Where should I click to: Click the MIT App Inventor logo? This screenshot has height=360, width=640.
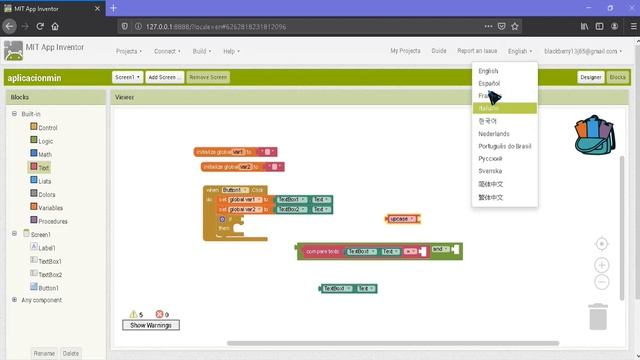point(13,51)
